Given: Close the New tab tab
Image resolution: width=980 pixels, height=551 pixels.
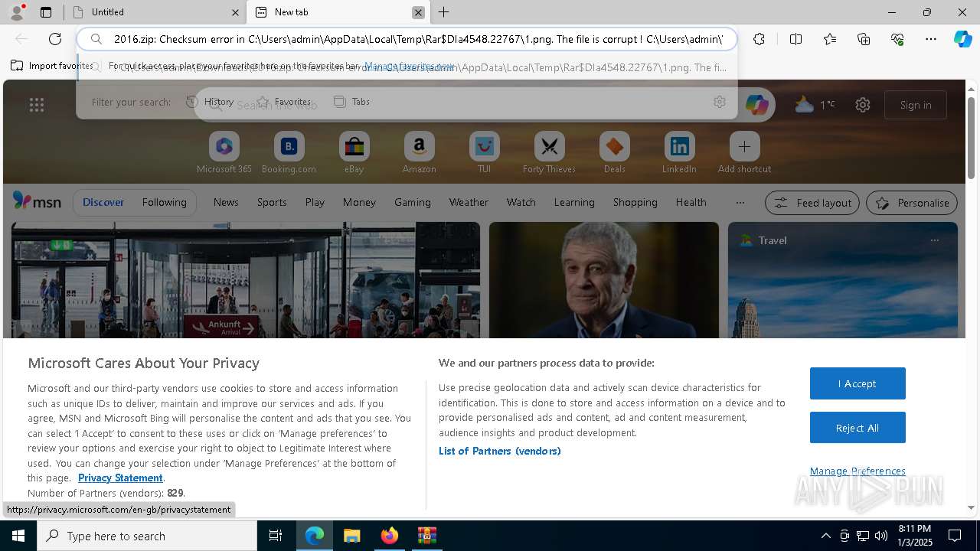Looking at the screenshot, I should 418,12.
